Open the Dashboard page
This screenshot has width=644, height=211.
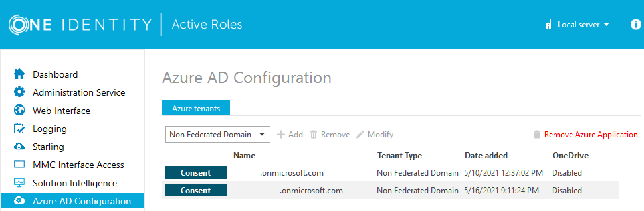click(55, 74)
